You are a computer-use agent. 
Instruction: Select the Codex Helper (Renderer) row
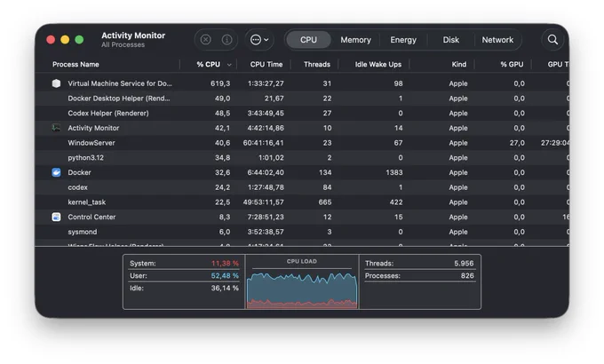click(302, 113)
